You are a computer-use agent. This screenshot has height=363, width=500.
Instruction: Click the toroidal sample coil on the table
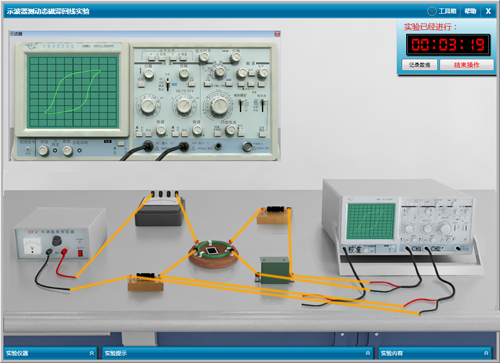coord(213,254)
